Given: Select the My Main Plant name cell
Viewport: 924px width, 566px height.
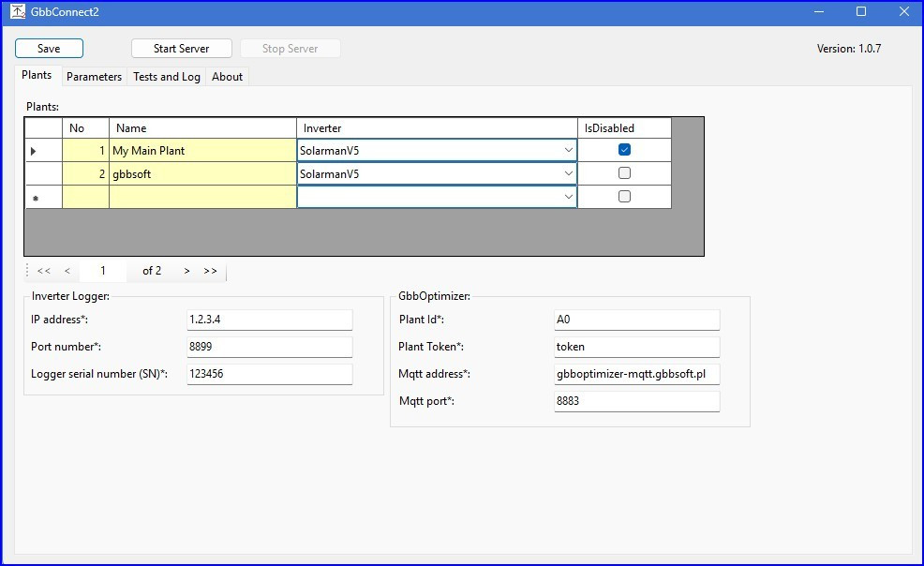Looking at the screenshot, I should coord(202,150).
